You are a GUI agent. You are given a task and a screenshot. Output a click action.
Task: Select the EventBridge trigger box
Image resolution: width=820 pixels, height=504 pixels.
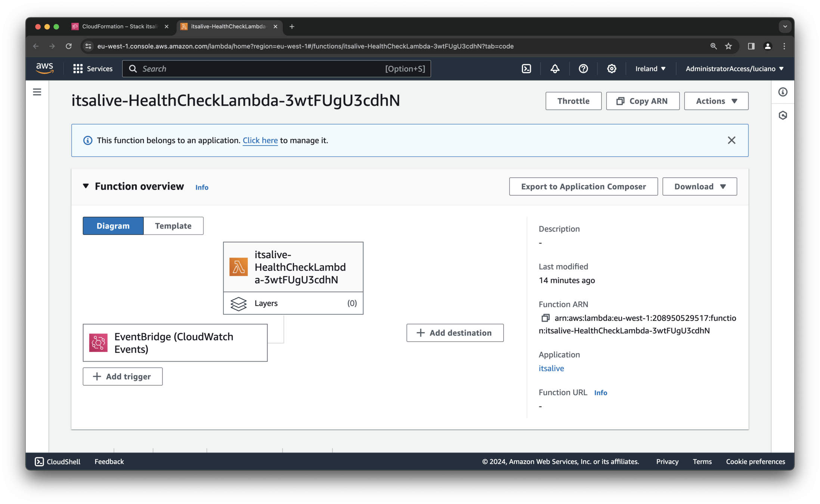175,343
